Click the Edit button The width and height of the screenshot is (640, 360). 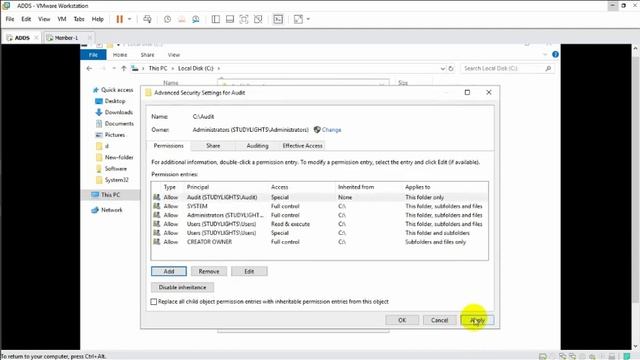(x=249, y=271)
